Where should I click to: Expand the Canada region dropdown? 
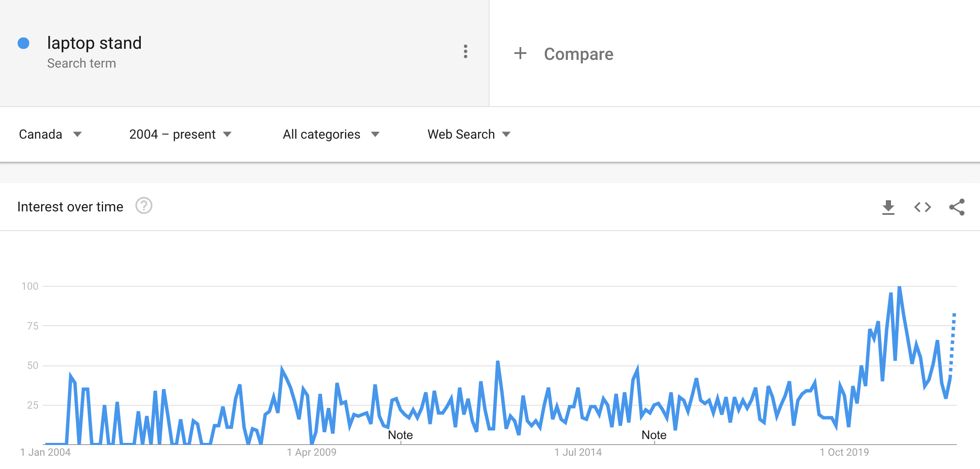pyautogui.click(x=50, y=134)
